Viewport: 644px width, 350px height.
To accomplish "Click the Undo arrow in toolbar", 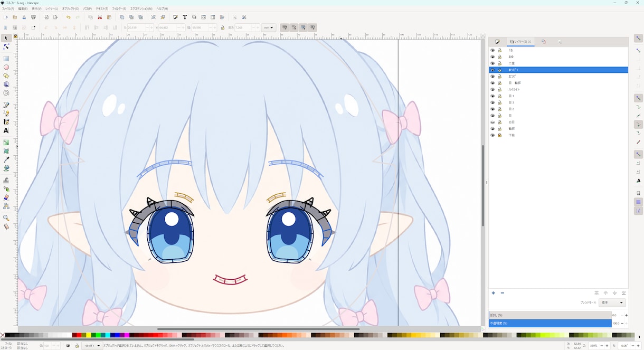I will [x=69, y=17].
